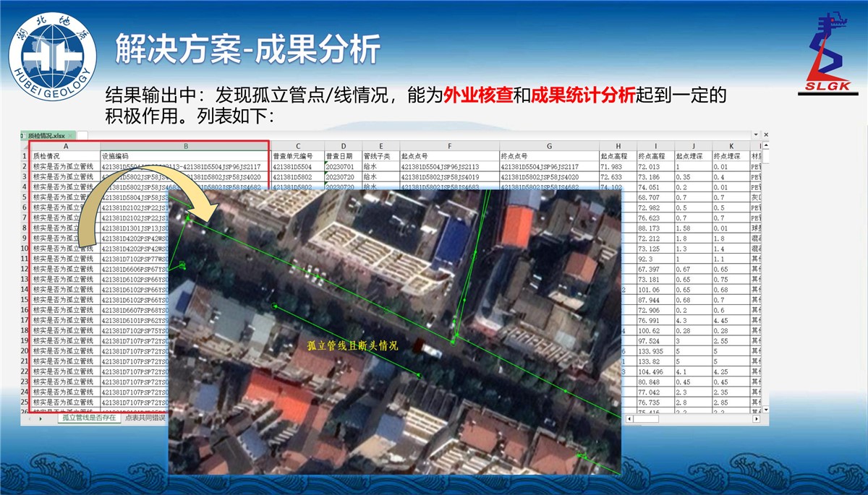Screen dimensions: 868x495
Task: Click the 普查单元编号 header cell
Action: [297, 155]
